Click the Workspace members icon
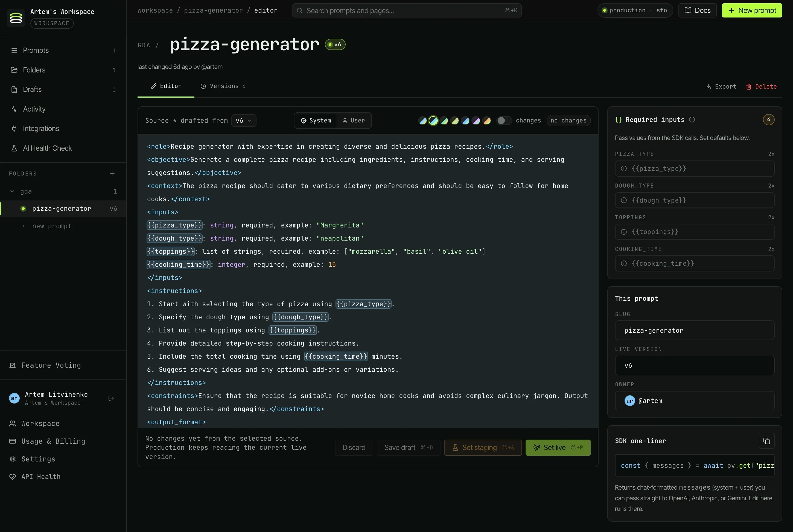Screen dimensions: 793x532 (x=13, y=423)
